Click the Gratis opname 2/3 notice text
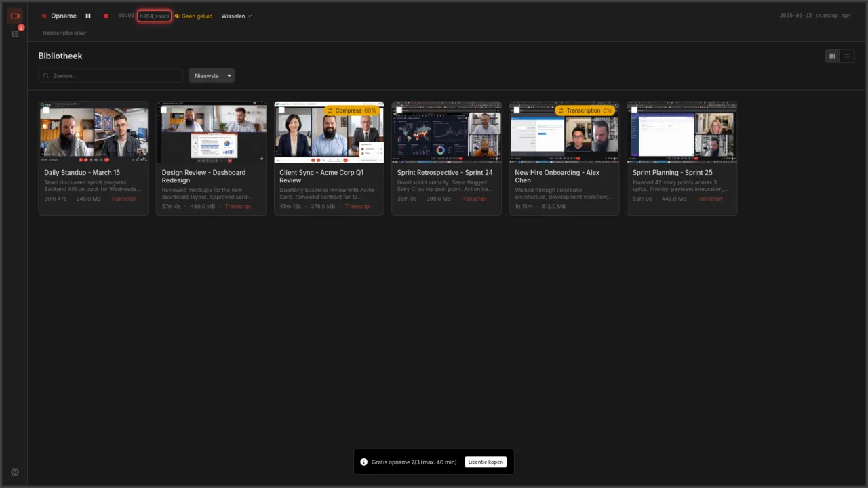The width and height of the screenshot is (868, 488). pos(414,462)
